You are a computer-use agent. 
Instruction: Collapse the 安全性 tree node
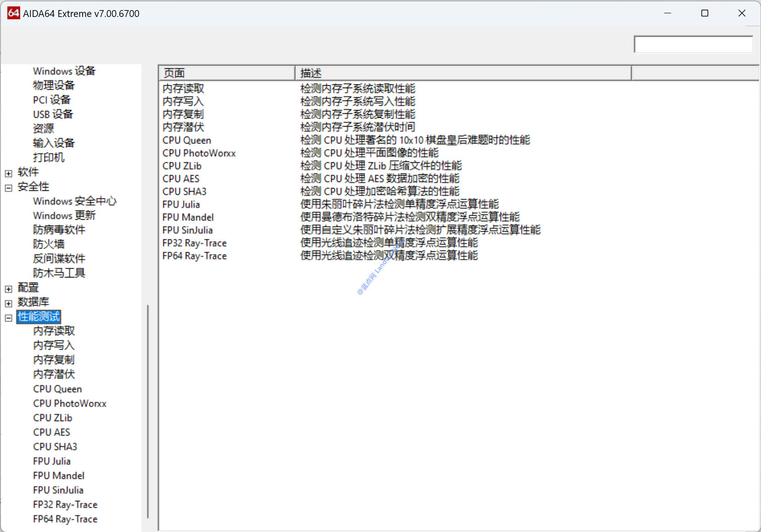(9, 188)
